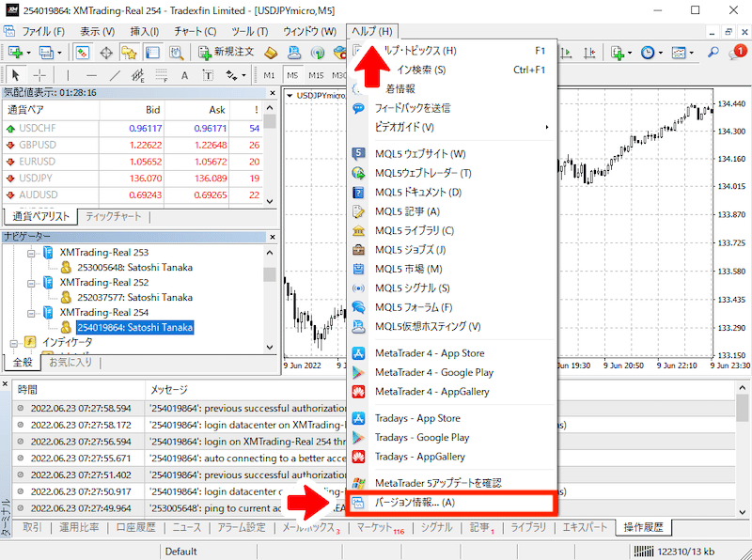
Task: Open the chart templates dropdown arrow
Action: (x=692, y=53)
